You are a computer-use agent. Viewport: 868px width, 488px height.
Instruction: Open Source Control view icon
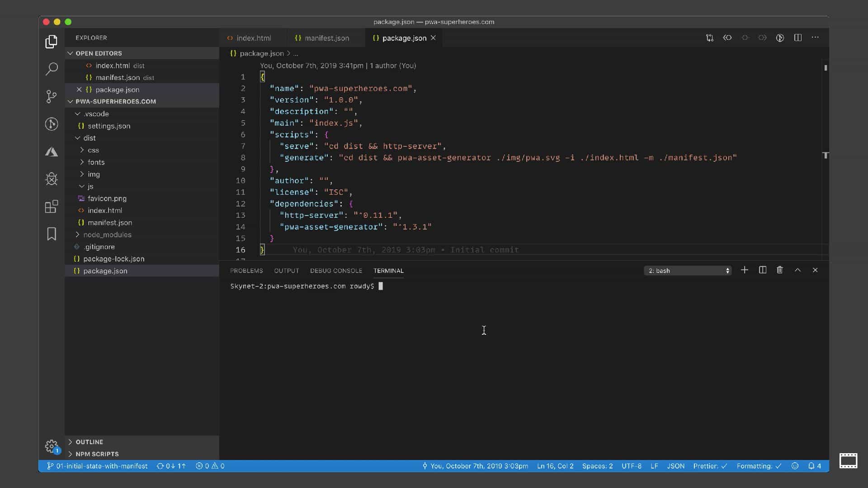point(52,96)
